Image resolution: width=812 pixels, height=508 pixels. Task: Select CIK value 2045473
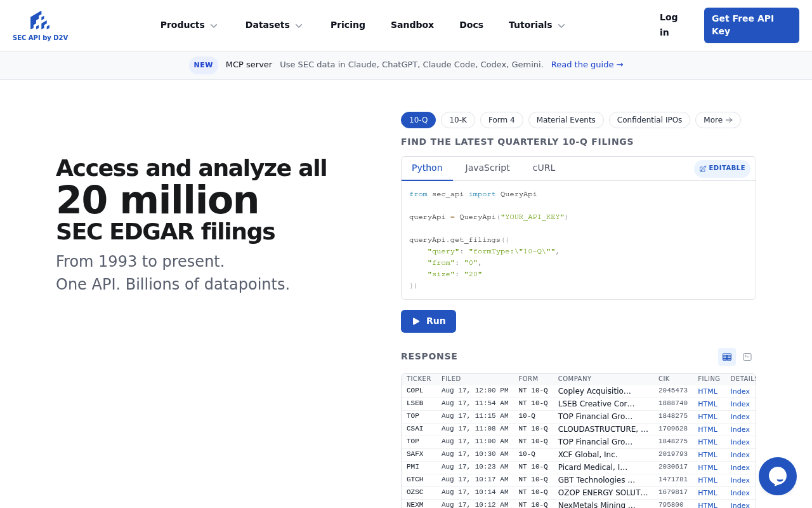pyautogui.click(x=673, y=391)
